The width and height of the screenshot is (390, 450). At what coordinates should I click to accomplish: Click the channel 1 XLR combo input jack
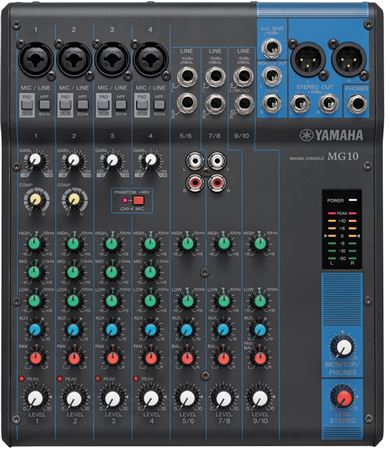pyautogui.click(x=36, y=60)
